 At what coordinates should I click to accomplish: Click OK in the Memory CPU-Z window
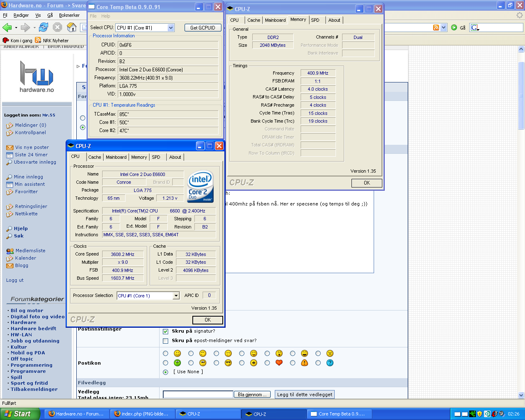click(x=367, y=183)
